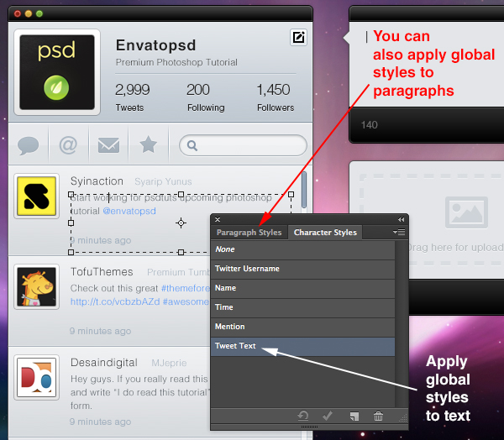Click the Syinaction yellow avatar
The image size is (504, 440).
(x=37, y=196)
